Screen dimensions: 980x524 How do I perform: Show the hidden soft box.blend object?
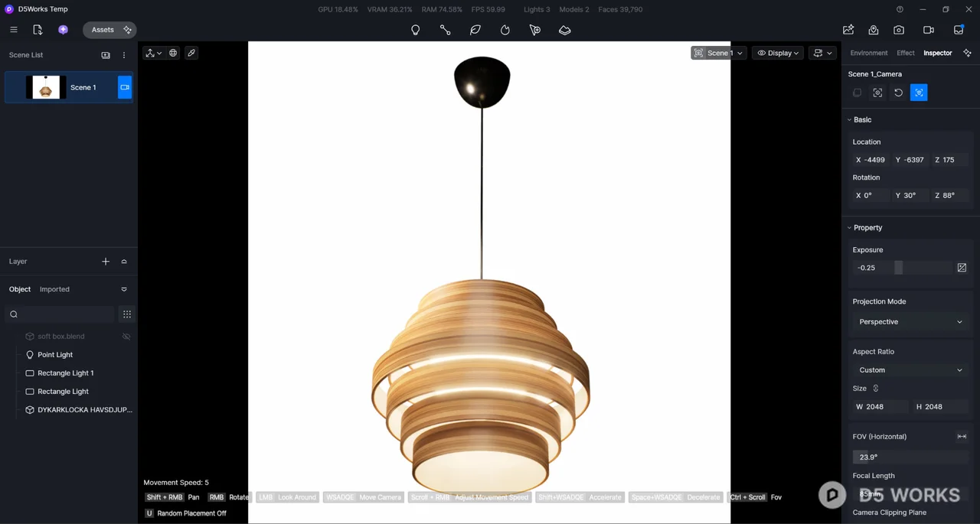126,337
